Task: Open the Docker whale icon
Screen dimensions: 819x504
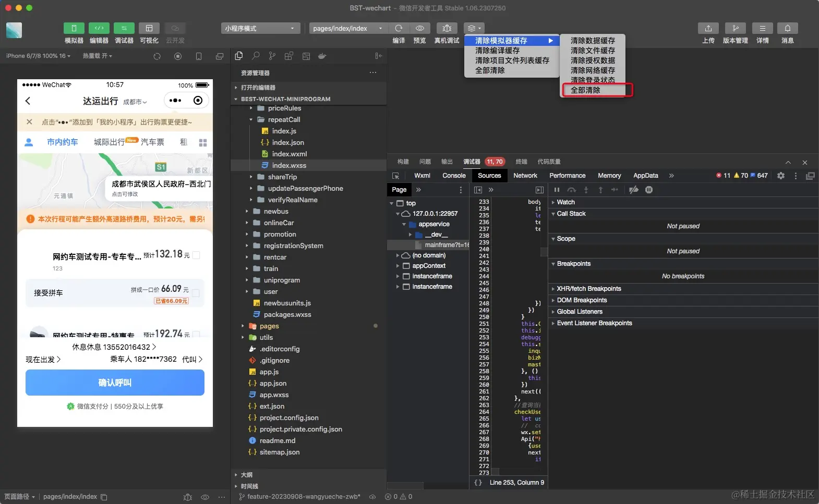Action: point(322,56)
